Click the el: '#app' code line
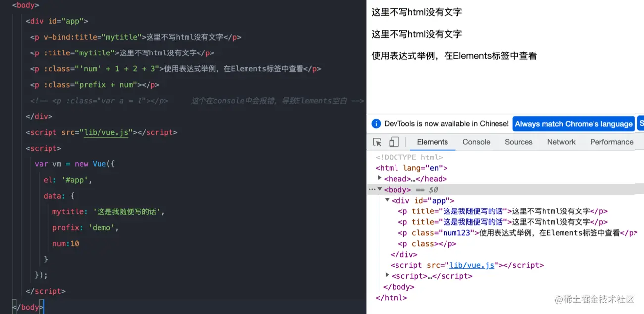 point(68,180)
